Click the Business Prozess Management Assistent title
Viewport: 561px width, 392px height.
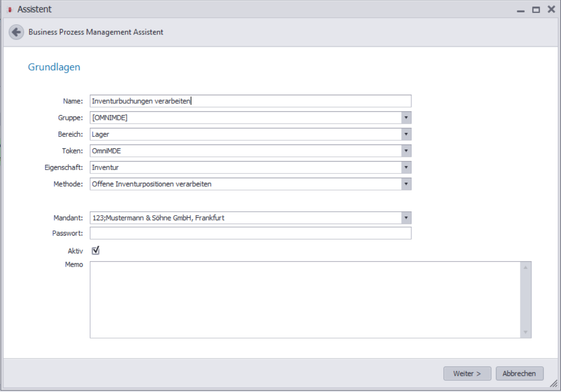96,32
